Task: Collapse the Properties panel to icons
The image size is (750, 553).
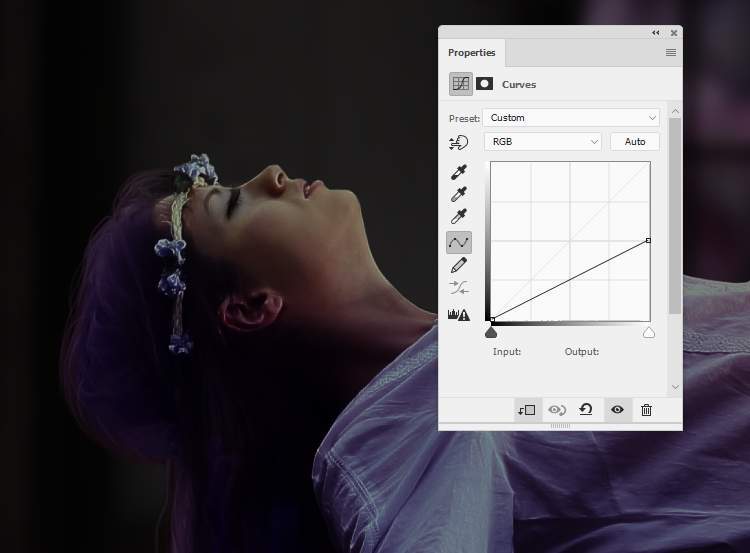Action: [656, 33]
